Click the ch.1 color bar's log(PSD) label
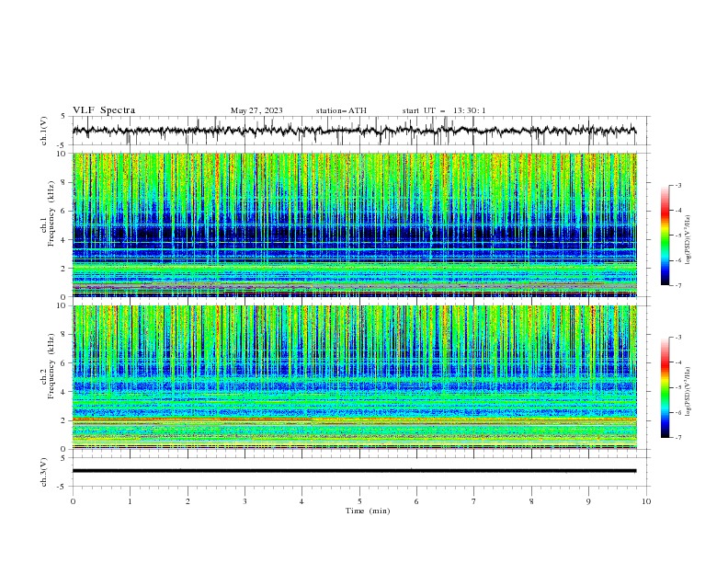The height and width of the screenshot is (563, 728). click(x=688, y=240)
